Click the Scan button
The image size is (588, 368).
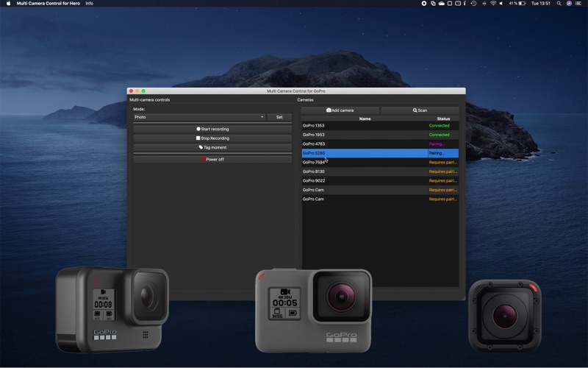pyautogui.click(x=420, y=110)
